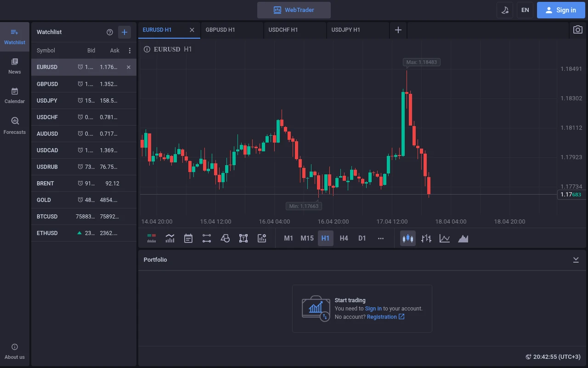The height and width of the screenshot is (368, 588).
Task: Open the indicators tool in chart toolbar
Action: coord(170,238)
